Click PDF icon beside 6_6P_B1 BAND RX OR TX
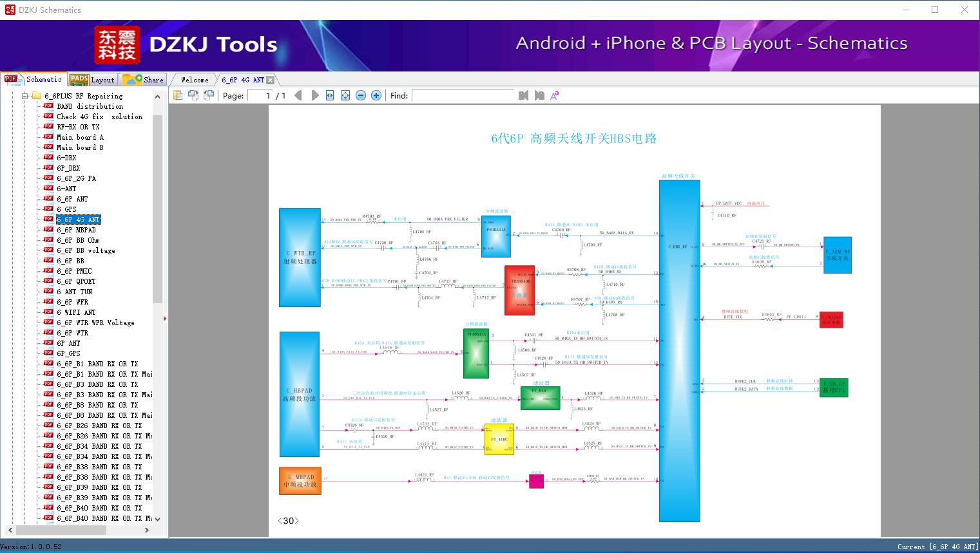980x553 pixels. coord(48,363)
